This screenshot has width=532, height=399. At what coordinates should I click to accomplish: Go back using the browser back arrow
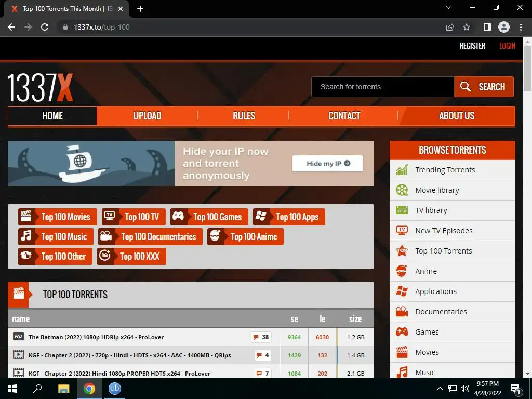tap(11, 27)
